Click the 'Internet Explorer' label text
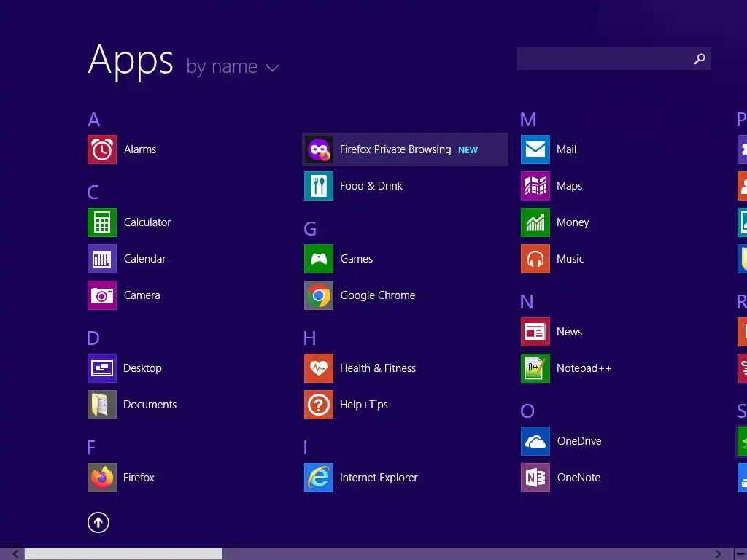 coord(379,478)
